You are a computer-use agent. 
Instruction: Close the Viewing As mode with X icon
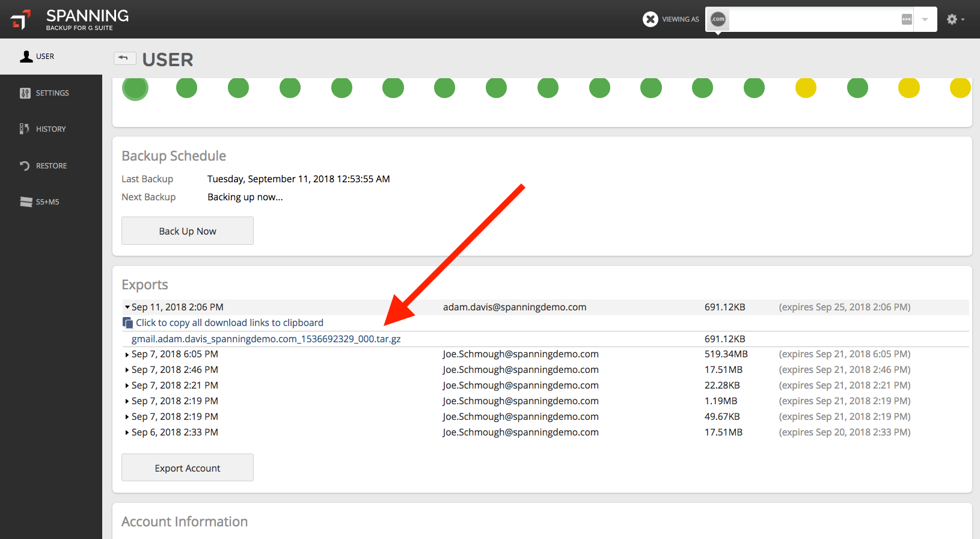(x=650, y=19)
